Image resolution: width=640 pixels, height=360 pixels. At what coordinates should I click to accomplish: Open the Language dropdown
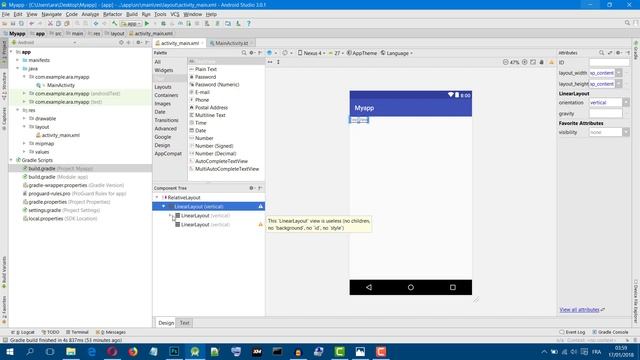point(397,53)
